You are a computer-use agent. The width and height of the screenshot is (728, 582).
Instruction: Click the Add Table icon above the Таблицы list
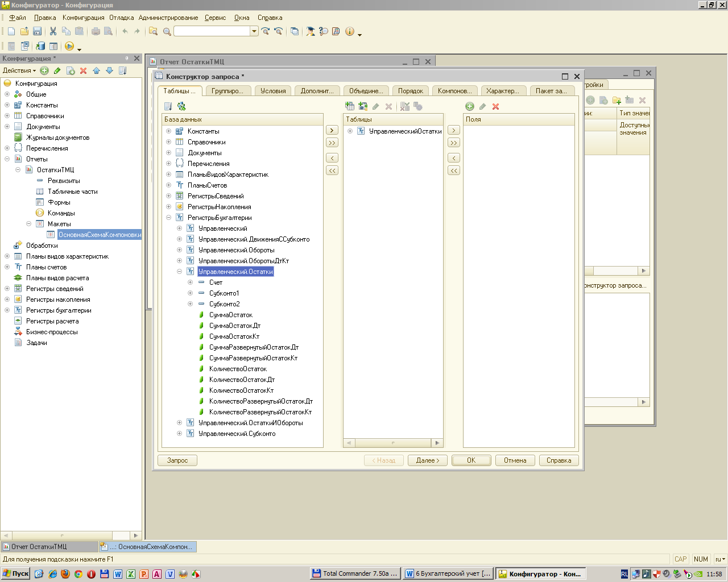click(350, 106)
